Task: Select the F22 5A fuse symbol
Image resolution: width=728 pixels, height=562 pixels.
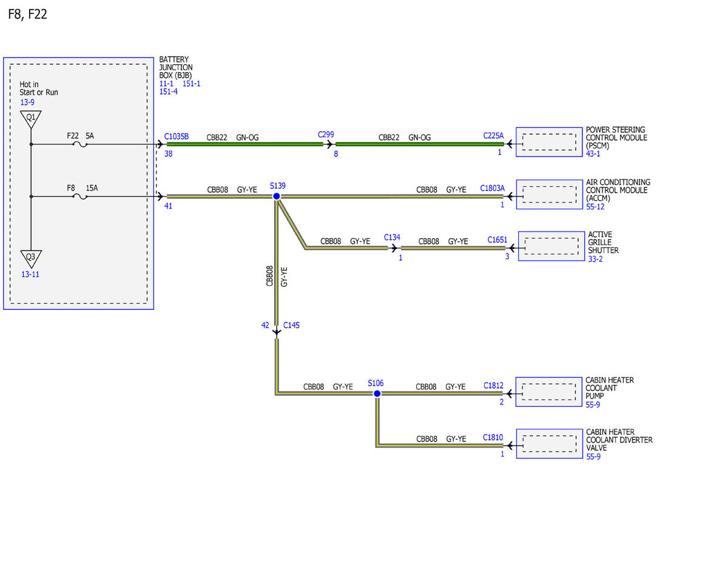Action: pyautogui.click(x=80, y=144)
